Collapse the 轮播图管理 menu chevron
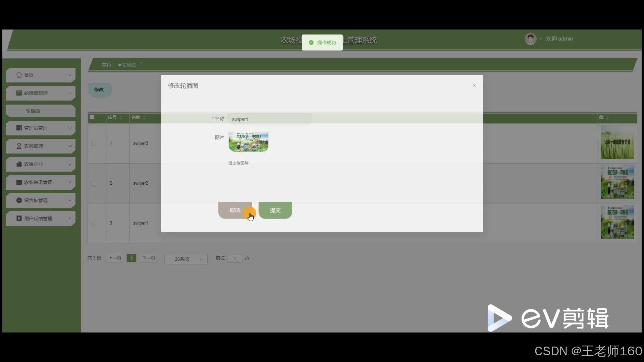 coord(70,93)
